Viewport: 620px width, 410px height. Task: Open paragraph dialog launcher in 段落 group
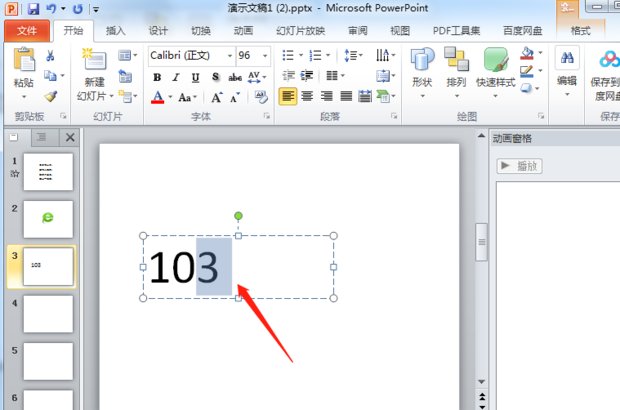394,116
